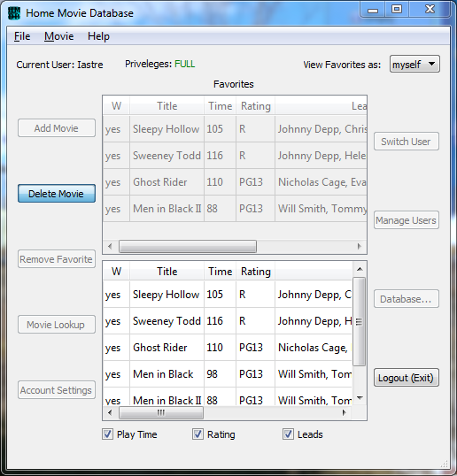Uncheck the Play Time checkbox
457x476 pixels.
[107, 434]
